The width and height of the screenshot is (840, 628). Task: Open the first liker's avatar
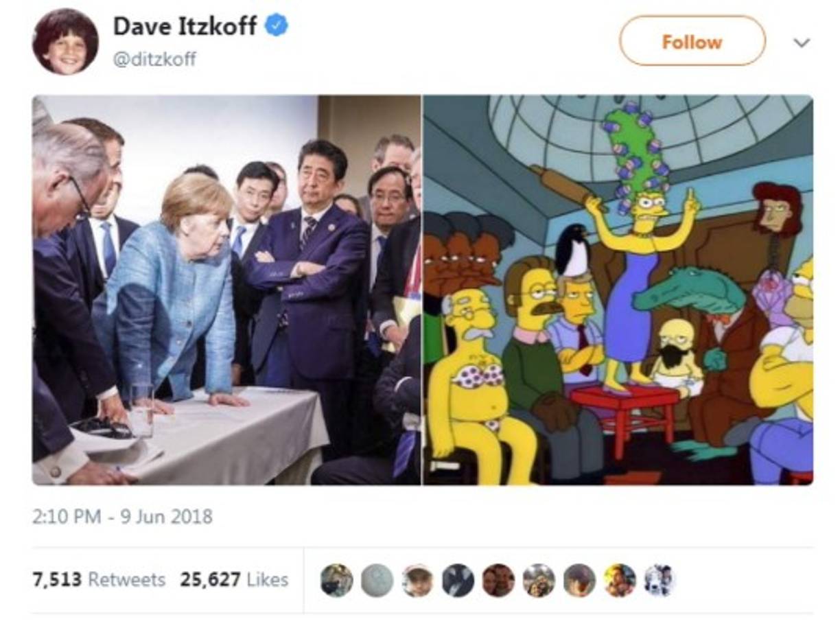pos(337,581)
